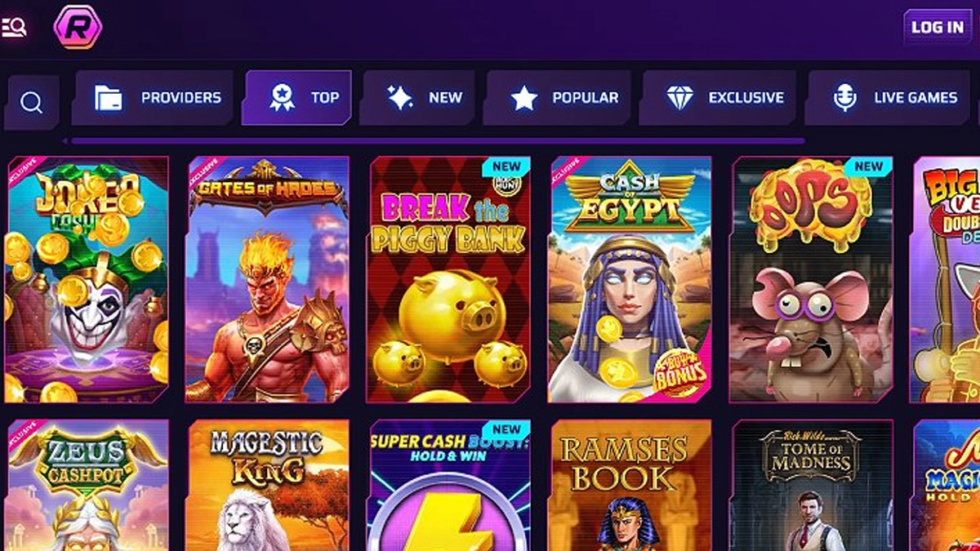Open Majestic King lion game
The width and height of the screenshot is (980, 551).
[x=268, y=485]
